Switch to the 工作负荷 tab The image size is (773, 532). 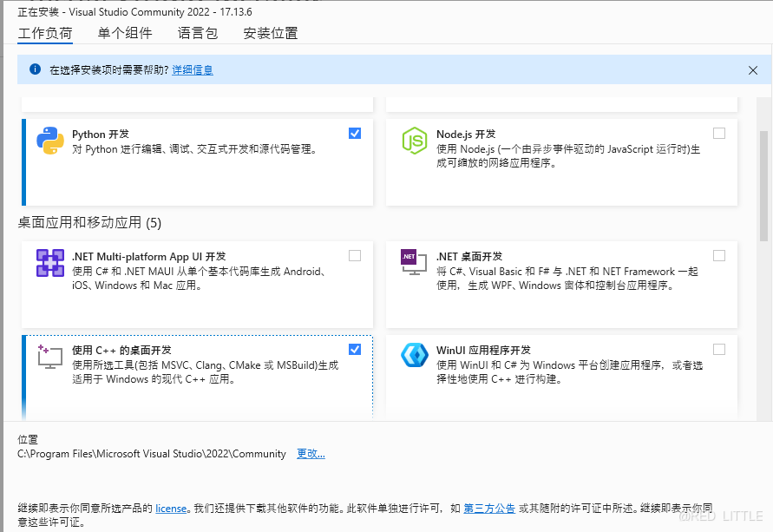click(x=45, y=34)
